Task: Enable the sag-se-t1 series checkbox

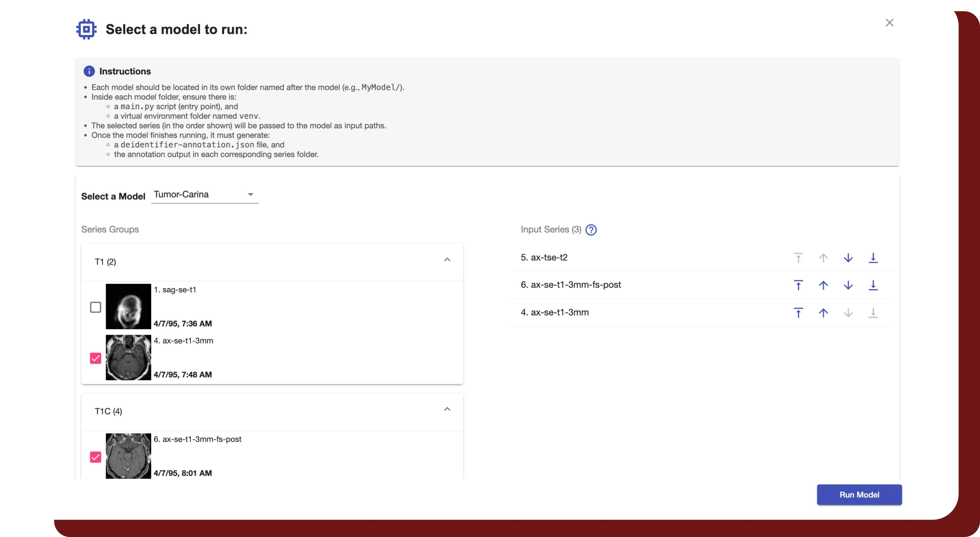Action: pos(95,307)
